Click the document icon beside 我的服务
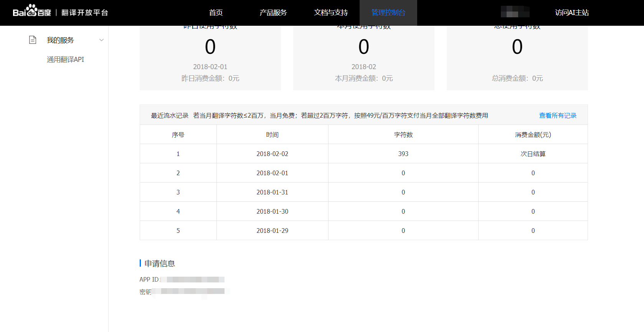This screenshot has width=644, height=332. [33, 40]
